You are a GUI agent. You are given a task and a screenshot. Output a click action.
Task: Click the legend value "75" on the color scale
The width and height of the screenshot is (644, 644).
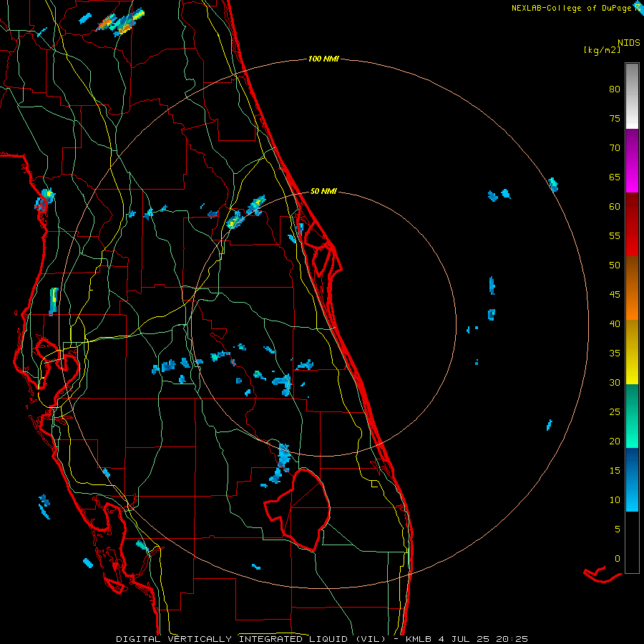coord(615,119)
